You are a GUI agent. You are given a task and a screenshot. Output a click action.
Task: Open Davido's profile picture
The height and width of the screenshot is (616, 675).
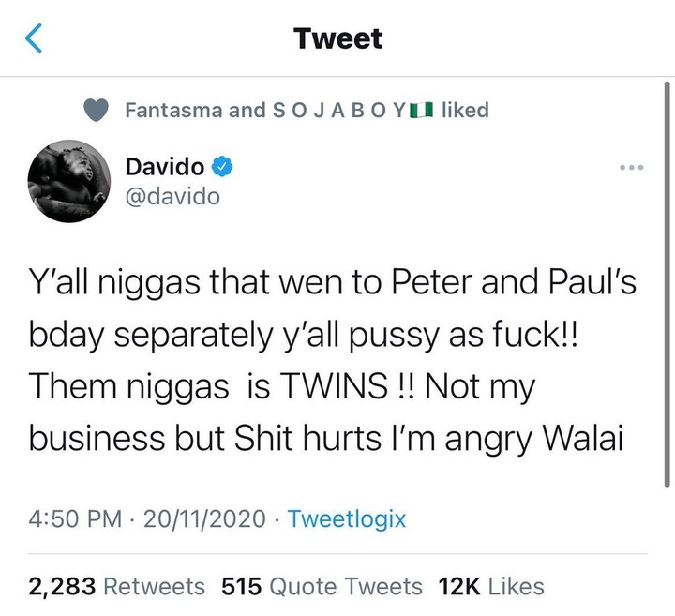[x=69, y=181]
